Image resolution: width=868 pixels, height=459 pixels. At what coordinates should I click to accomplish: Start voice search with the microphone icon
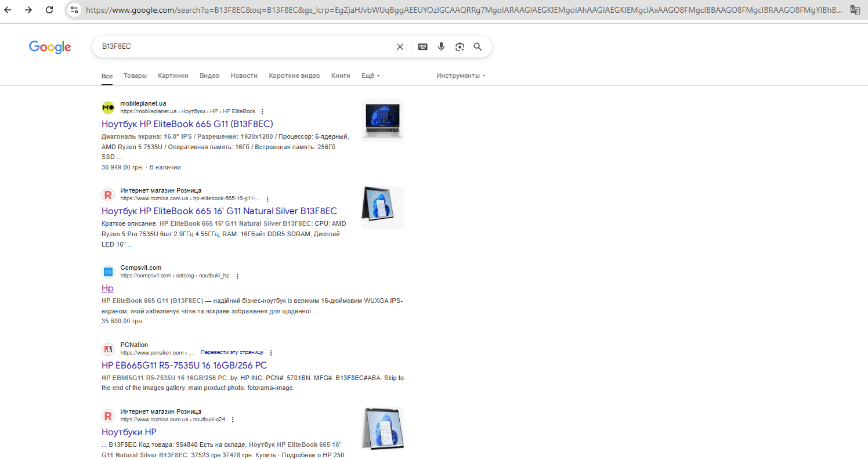click(442, 47)
